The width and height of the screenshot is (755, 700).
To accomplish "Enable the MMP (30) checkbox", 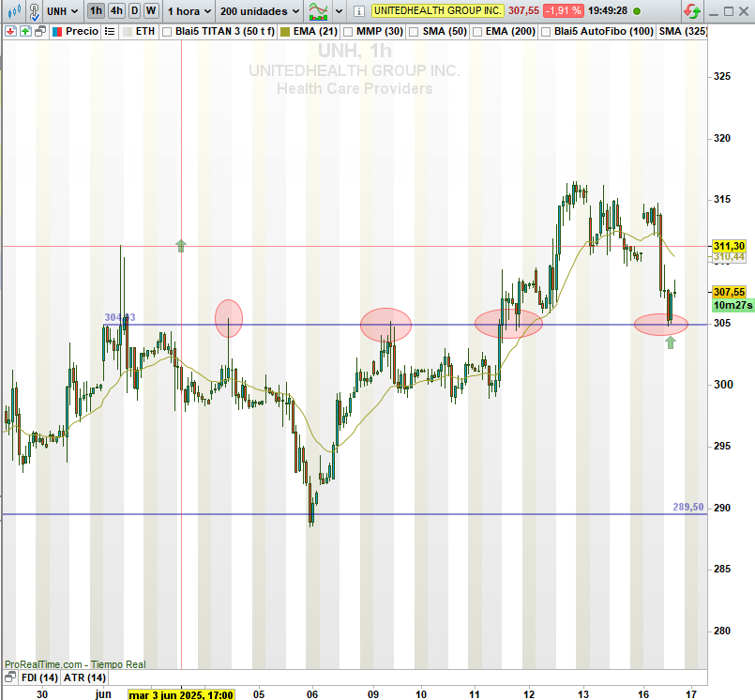I will point(348,32).
